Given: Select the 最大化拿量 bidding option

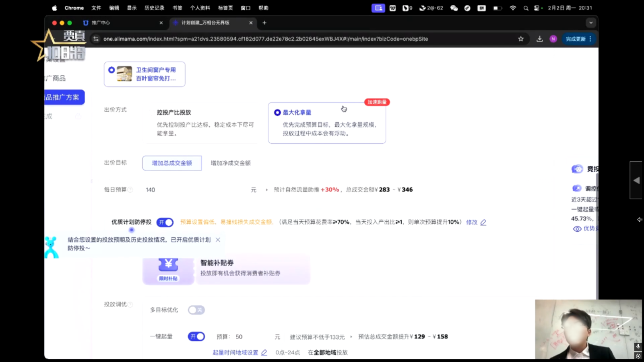Looking at the screenshot, I should pyautogui.click(x=277, y=113).
